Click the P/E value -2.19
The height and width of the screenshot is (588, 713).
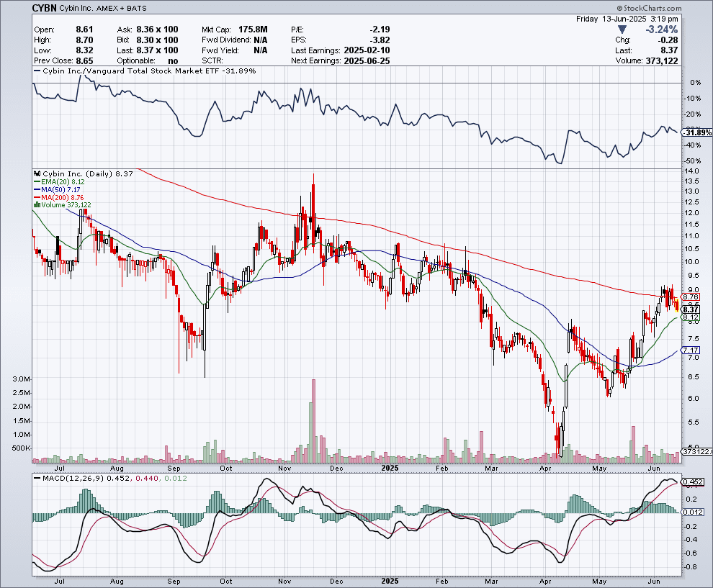click(380, 30)
